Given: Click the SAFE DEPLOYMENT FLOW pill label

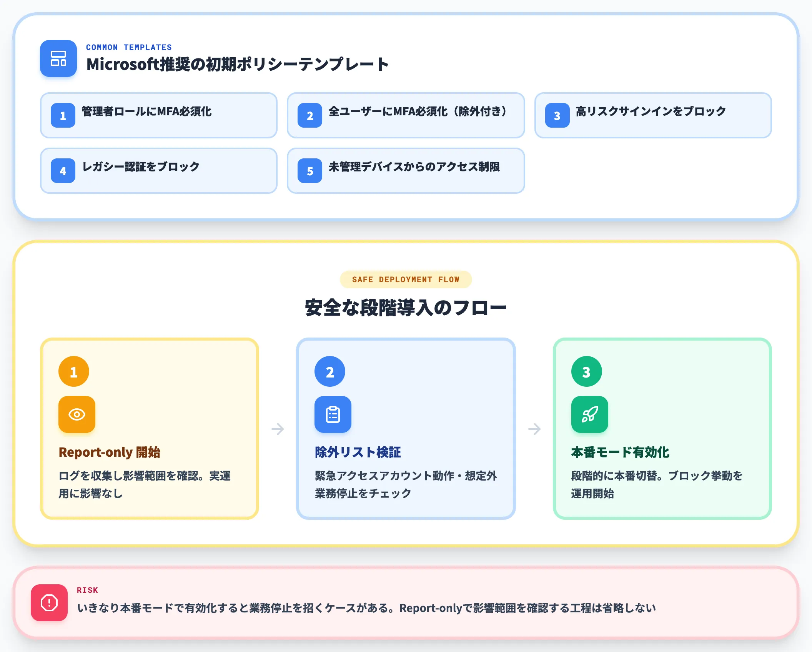Looking at the screenshot, I should pos(406,279).
